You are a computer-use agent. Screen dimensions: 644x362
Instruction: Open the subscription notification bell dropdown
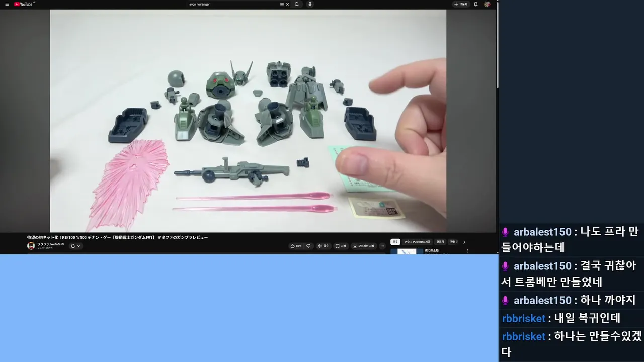(x=75, y=246)
